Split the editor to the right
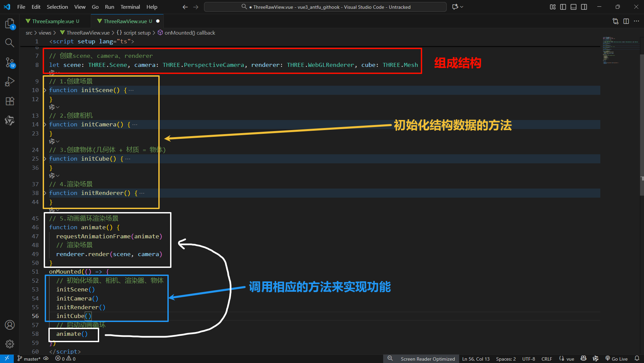644x363 pixels. click(626, 21)
